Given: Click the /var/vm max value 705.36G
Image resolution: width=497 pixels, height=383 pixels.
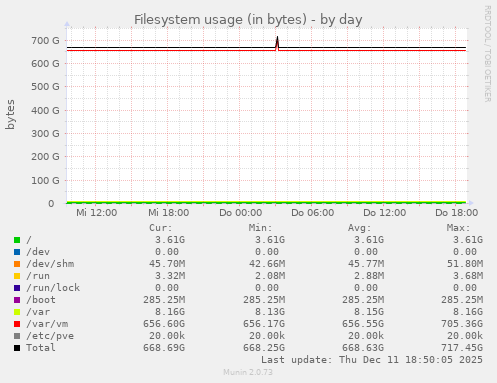Looking at the screenshot, I should pos(462,324).
